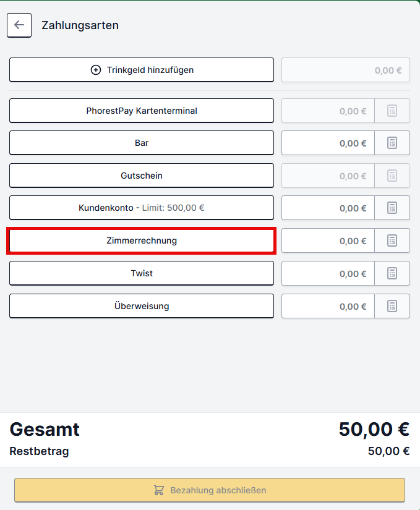This screenshot has width=420, height=510.
Task: Open calculator for Bar amount
Action: point(392,143)
